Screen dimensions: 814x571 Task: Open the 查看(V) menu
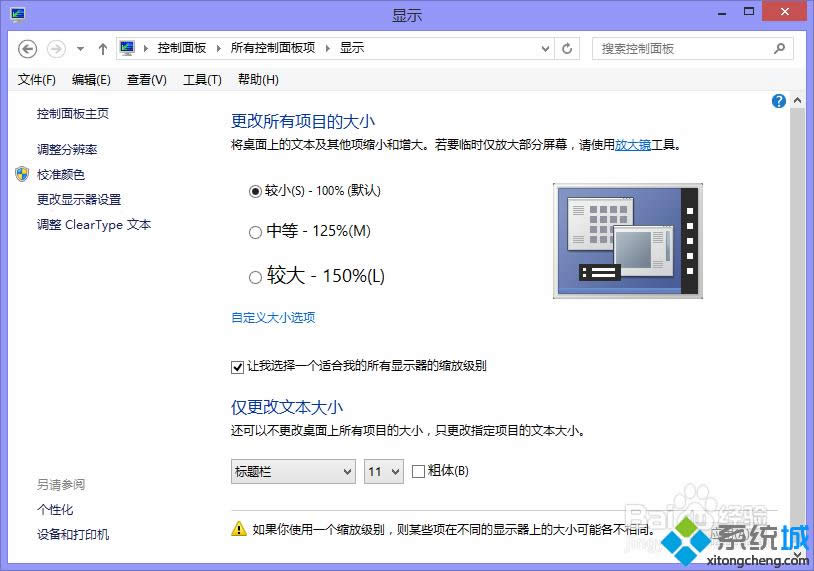pyautogui.click(x=146, y=79)
